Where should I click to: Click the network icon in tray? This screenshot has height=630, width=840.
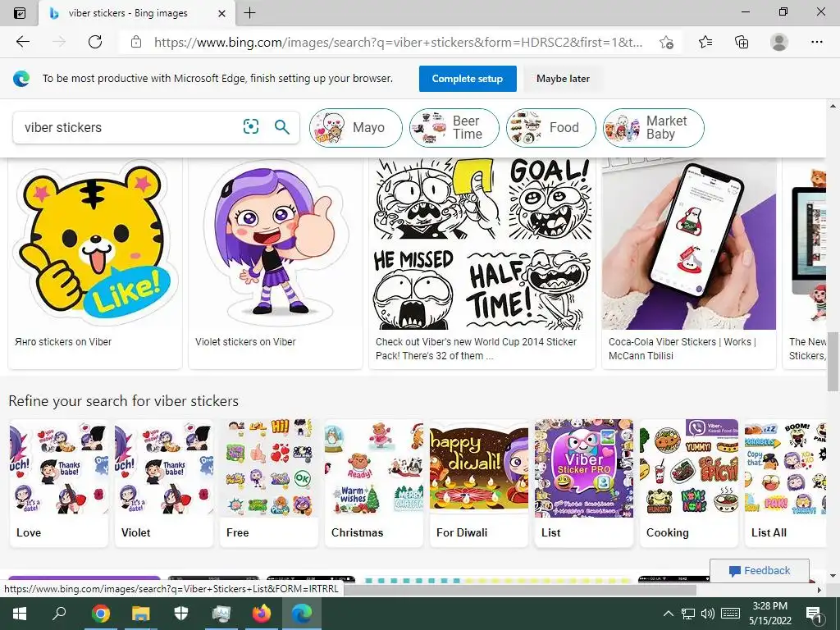pyautogui.click(x=688, y=614)
